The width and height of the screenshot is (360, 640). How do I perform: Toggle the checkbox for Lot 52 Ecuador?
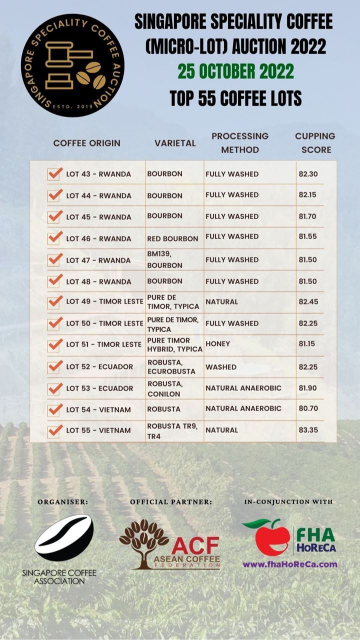pyautogui.click(x=54, y=366)
